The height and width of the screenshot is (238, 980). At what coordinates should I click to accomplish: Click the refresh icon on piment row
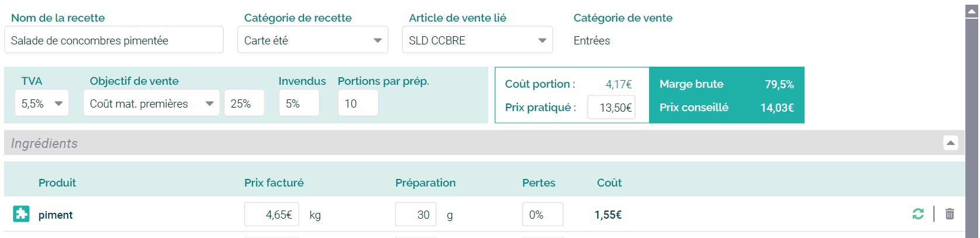(x=918, y=214)
